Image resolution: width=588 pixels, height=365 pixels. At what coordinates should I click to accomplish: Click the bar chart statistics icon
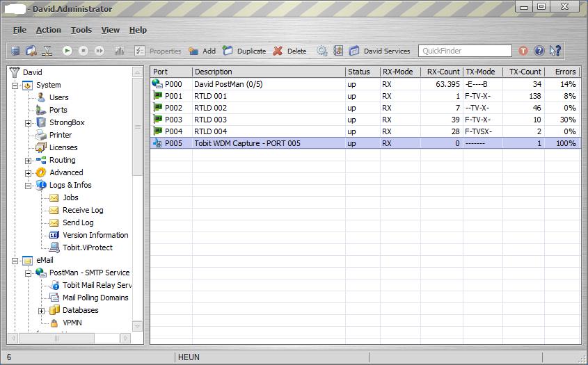click(x=119, y=51)
